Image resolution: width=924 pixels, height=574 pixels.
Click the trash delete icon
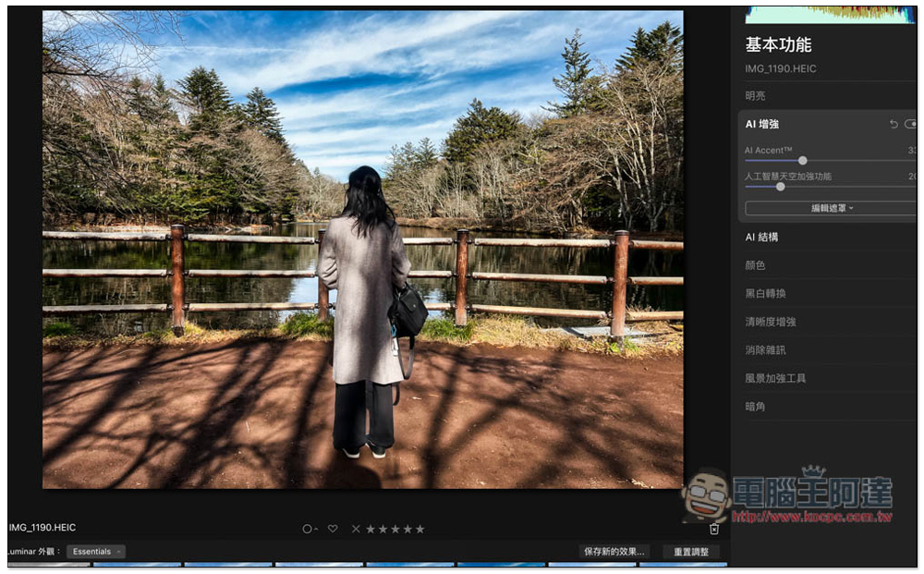pyautogui.click(x=714, y=529)
